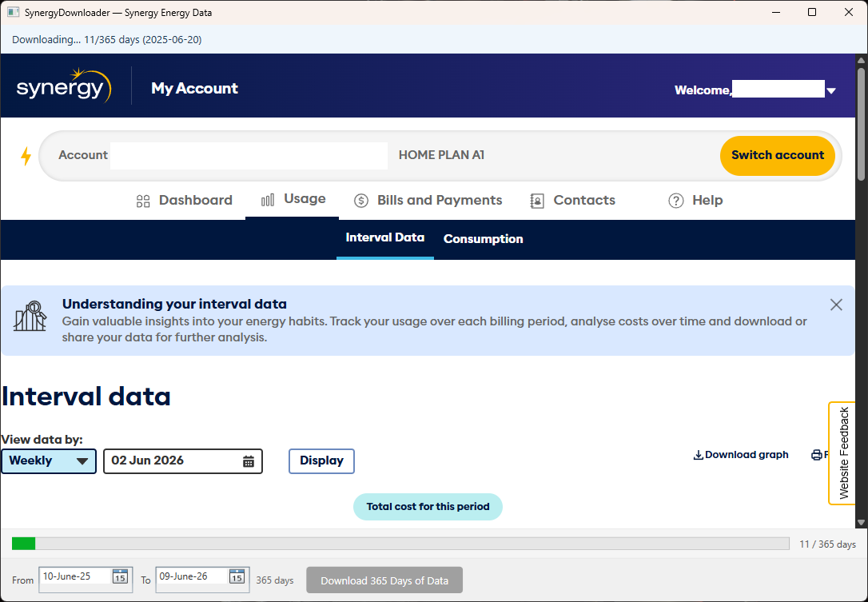This screenshot has width=868, height=602.
Task: Click the My Account heading
Action: pyautogui.click(x=194, y=89)
